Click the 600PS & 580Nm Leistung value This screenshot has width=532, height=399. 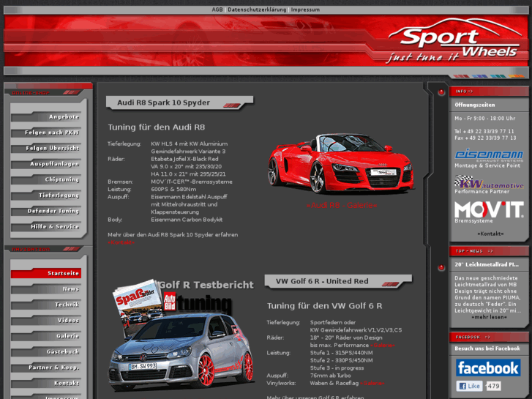pos(173,189)
